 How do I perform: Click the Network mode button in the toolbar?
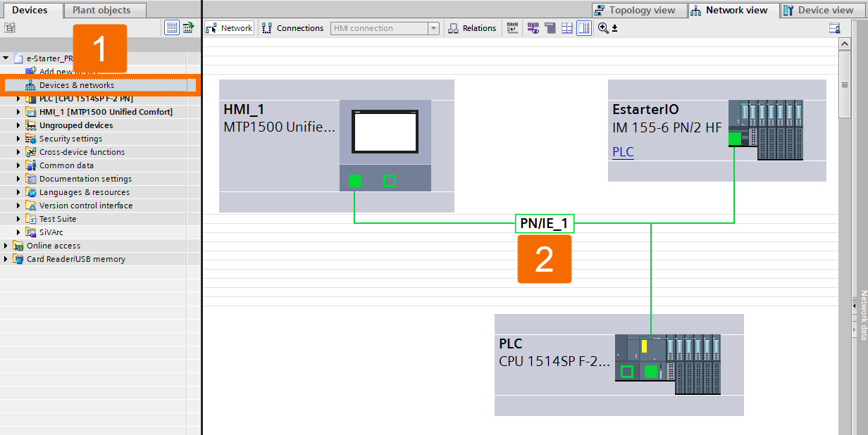tap(229, 28)
